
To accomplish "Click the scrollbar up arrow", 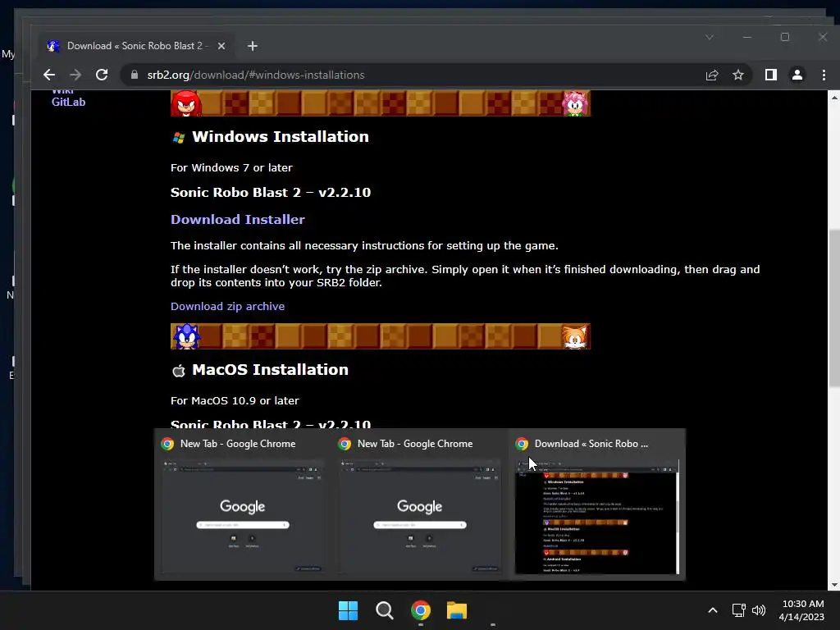I will point(834,98).
